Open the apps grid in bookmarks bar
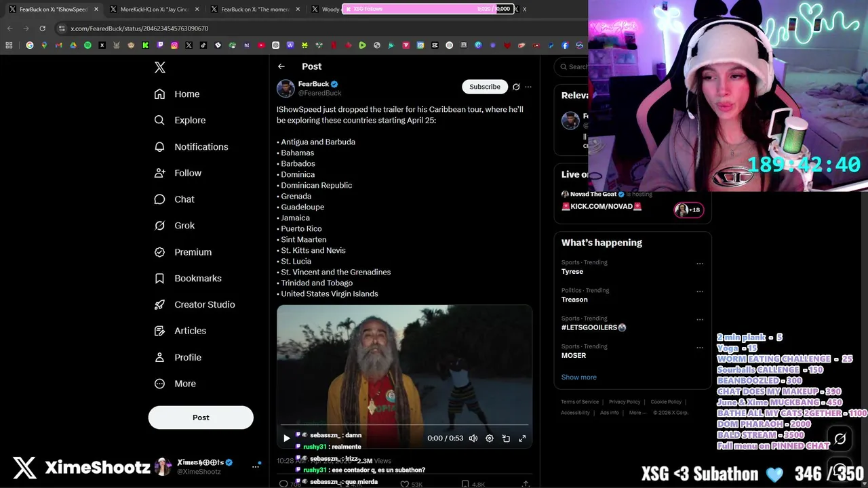Screen dimensions: 868x488 pos(9,45)
